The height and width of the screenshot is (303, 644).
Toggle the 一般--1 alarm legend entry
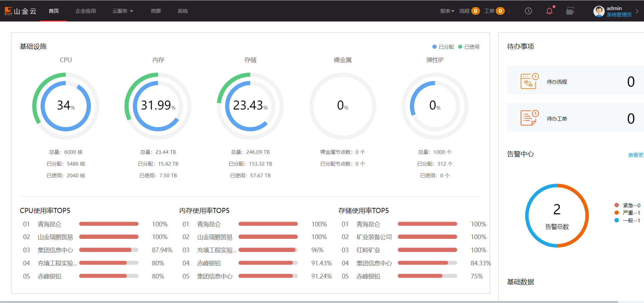click(x=628, y=220)
